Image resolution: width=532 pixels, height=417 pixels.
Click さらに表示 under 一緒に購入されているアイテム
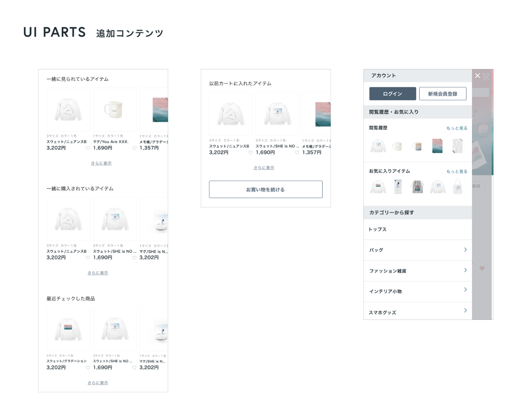point(98,273)
